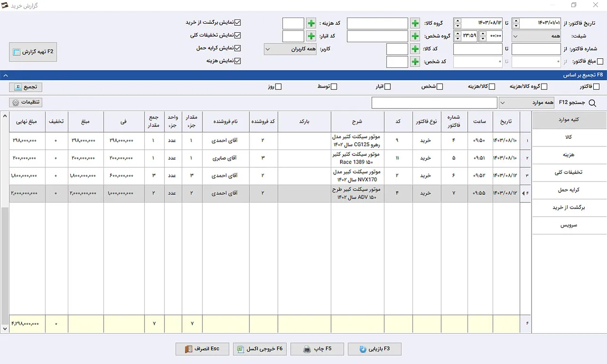Increase the ۲۳:۵۹ time stepper
The image size is (607, 364).
(x=458, y=33)
